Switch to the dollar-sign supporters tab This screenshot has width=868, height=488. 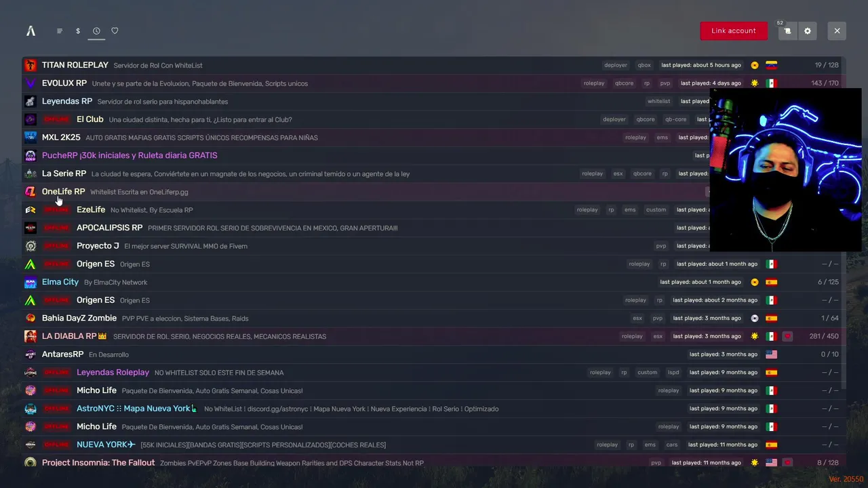coord(78,30)
